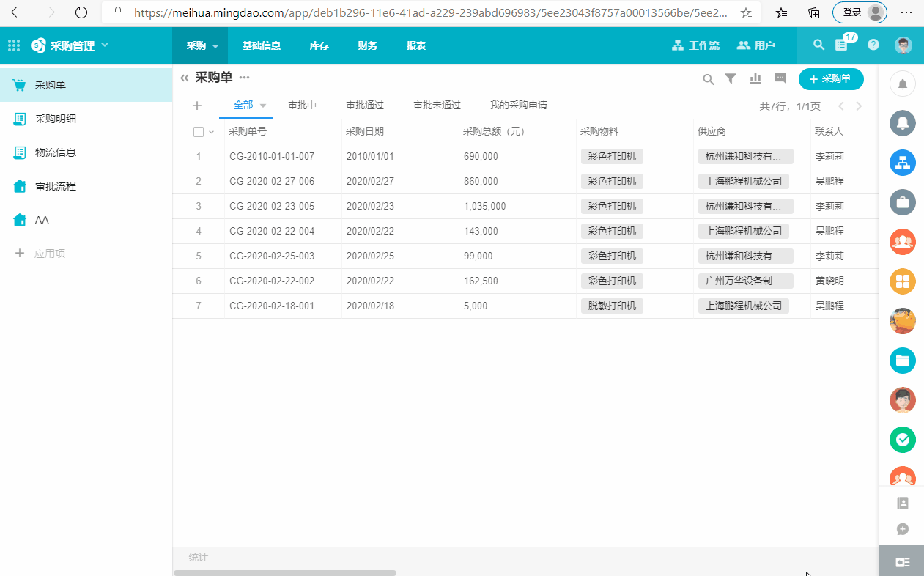This screenshot has height=576, width=924.
Task: Open the discussion comment icon
Action: coord(780,78)
